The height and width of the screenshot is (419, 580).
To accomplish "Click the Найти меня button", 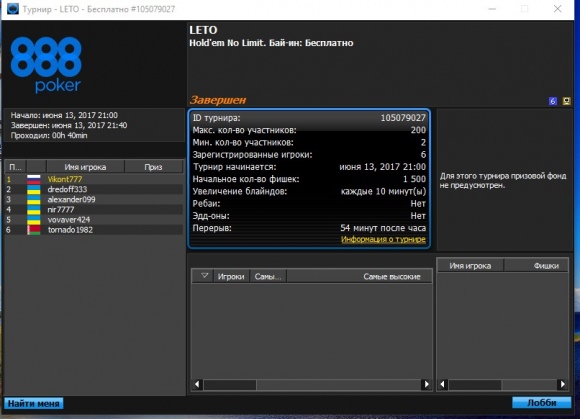I will coord(34,403).
